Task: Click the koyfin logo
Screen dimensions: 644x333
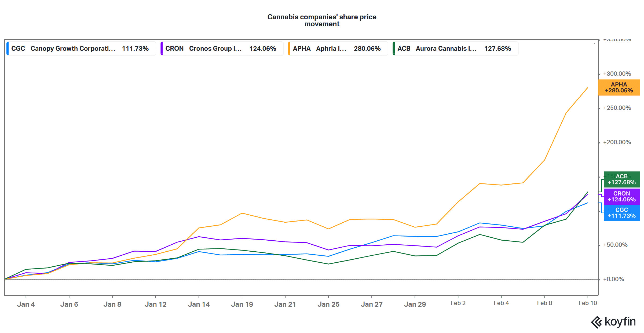Action: click(613, 322)
